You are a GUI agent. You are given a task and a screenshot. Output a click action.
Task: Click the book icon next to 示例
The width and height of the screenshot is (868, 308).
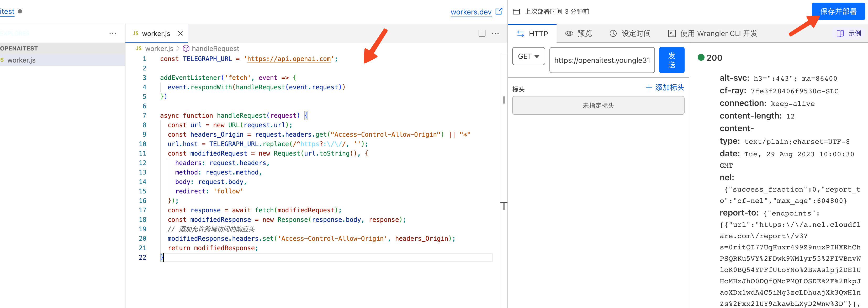tap(840, 33)
